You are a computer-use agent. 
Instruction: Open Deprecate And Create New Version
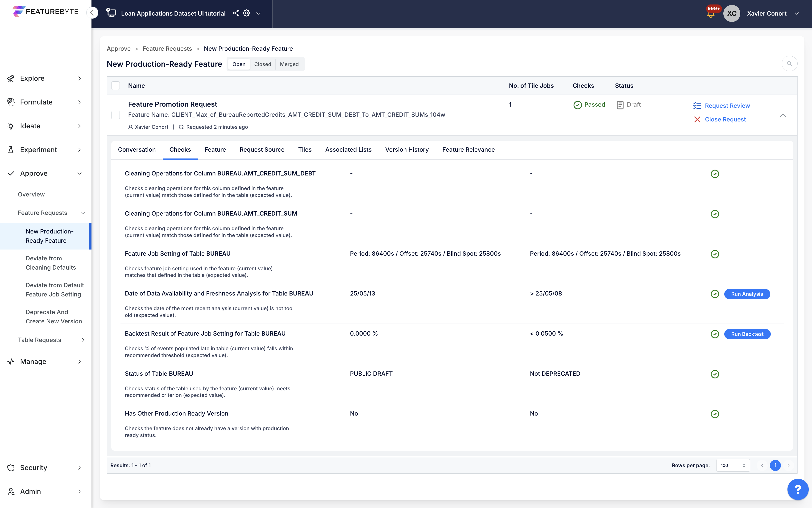54,317
